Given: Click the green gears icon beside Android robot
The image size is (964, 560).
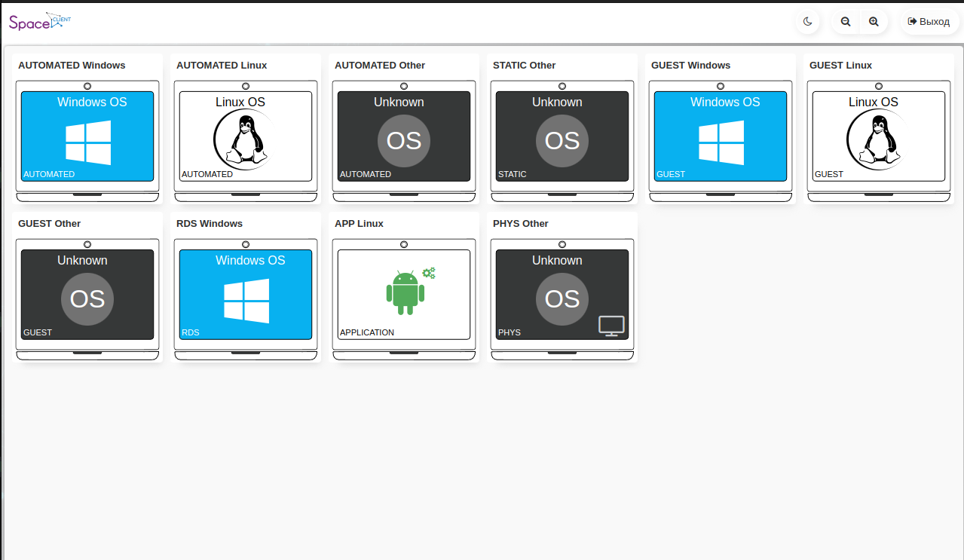Looking at the screenshot, I should tap(429, 273).
